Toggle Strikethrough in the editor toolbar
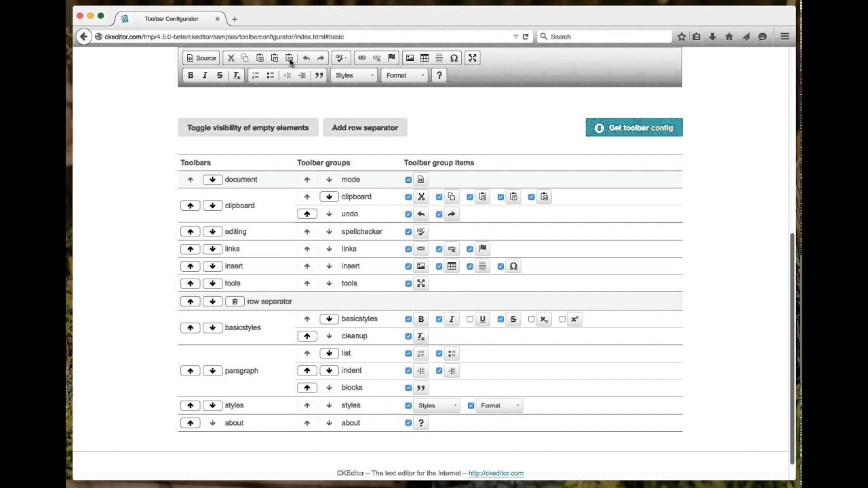 [x=220, y=75]
